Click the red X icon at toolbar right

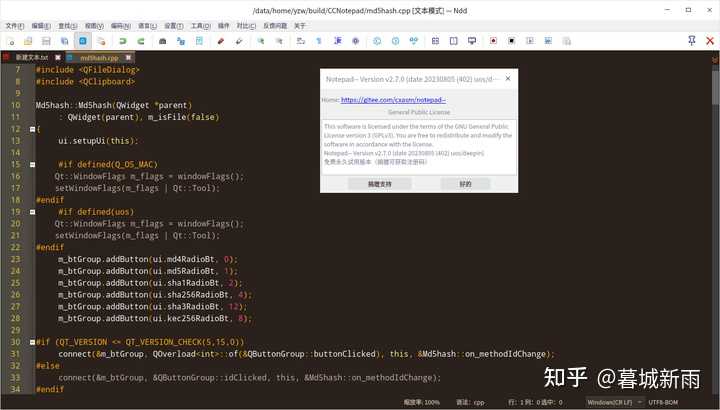click(x=710, y=41)
